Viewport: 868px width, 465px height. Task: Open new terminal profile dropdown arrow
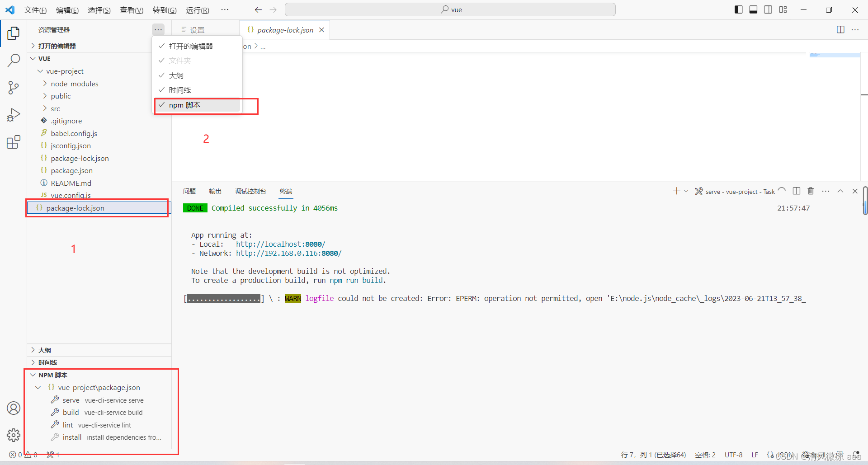tap(686, 191)
